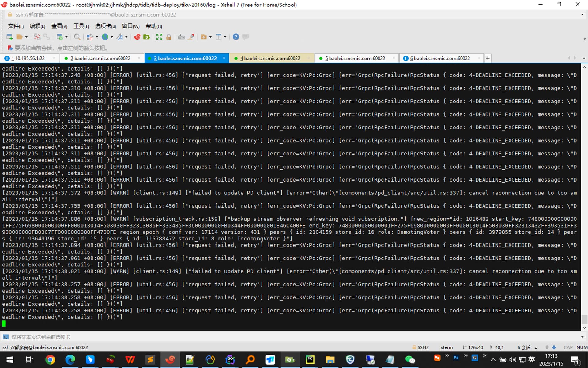Click the plus button to add tab
This screenshot has height=368, width=588.
(x=488, y=58)
